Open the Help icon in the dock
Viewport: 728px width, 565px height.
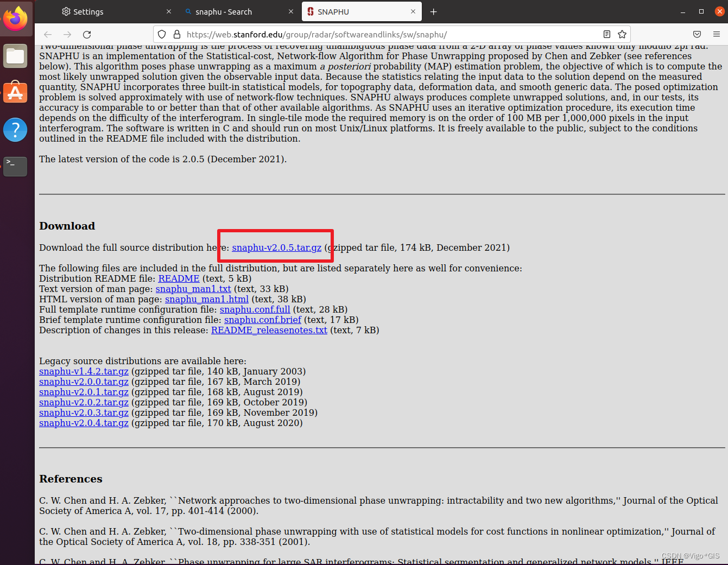pyautogui.click(x=15, y=130)
